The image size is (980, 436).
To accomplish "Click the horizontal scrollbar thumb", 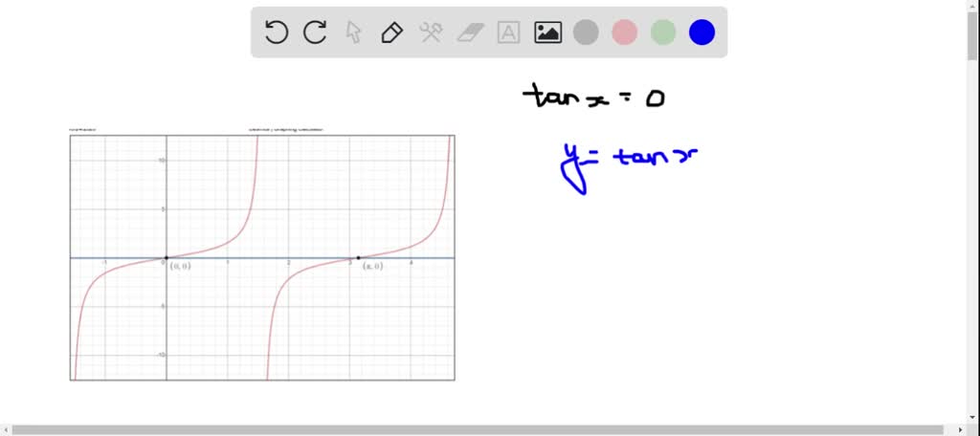I will [479, 430].
